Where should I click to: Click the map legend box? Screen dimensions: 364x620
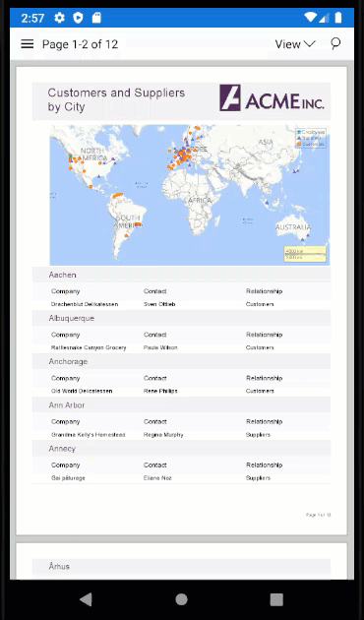pos(311,138)
